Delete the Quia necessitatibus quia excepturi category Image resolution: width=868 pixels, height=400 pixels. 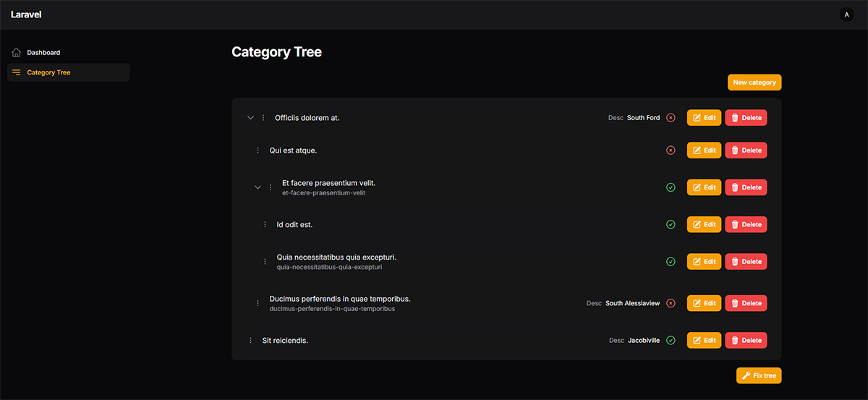(x=746, y=262)
